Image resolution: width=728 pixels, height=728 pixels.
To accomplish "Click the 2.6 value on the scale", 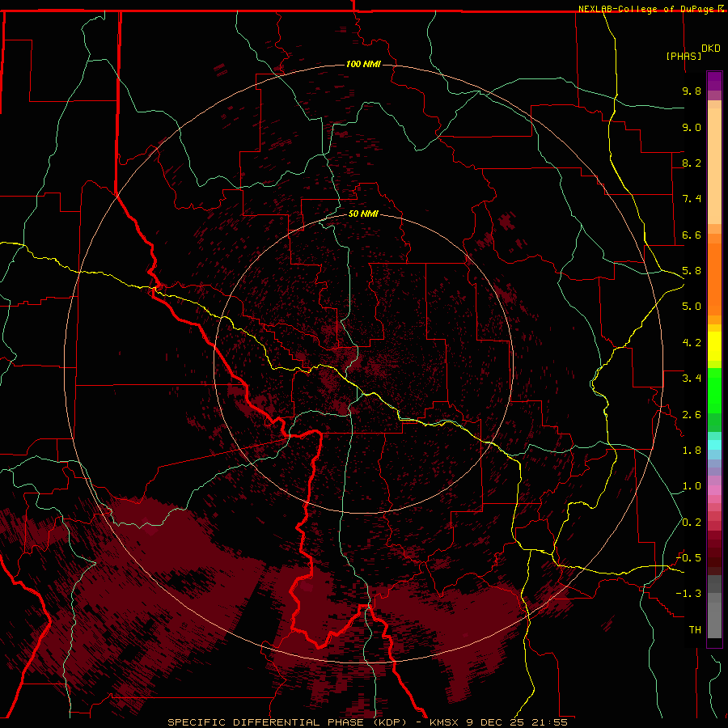I will [x=692, y=415].
